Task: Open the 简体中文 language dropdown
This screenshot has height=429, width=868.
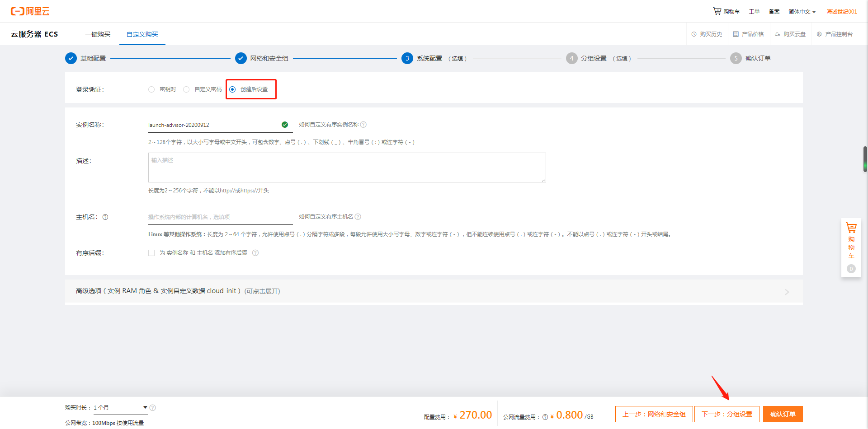Action: click(x=802, y=12)
